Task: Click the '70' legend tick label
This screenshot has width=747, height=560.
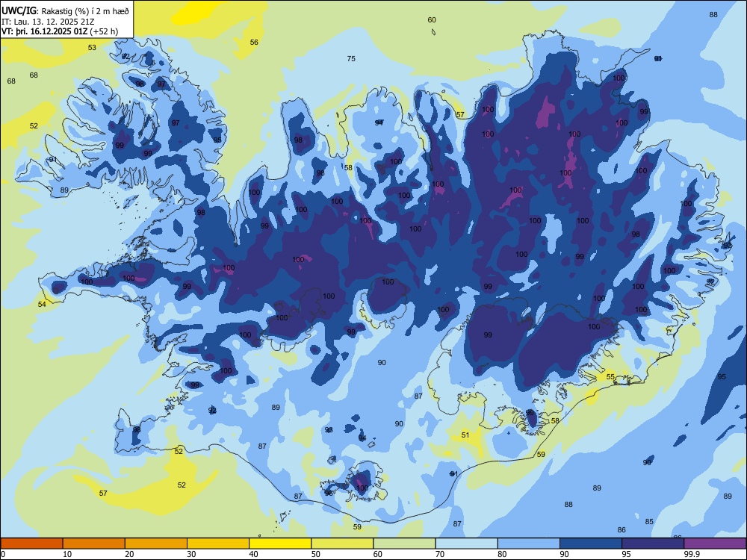Action: tap(440, 554)
